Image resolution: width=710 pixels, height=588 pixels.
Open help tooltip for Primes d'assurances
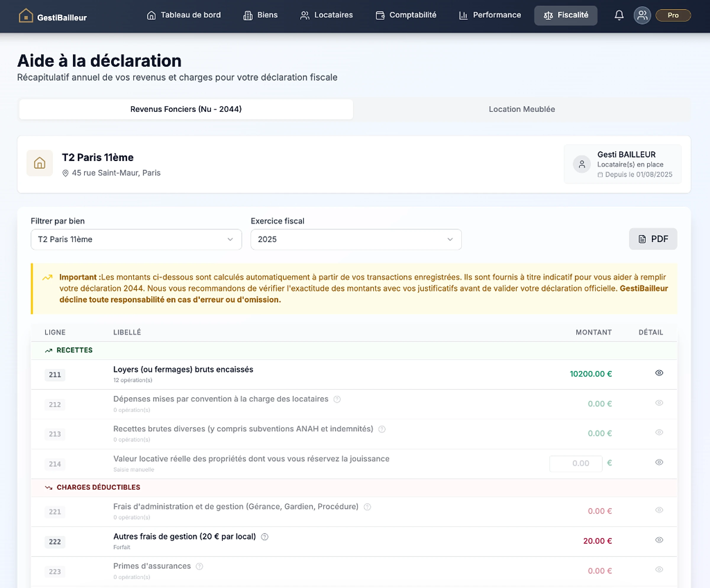[199, 566]
